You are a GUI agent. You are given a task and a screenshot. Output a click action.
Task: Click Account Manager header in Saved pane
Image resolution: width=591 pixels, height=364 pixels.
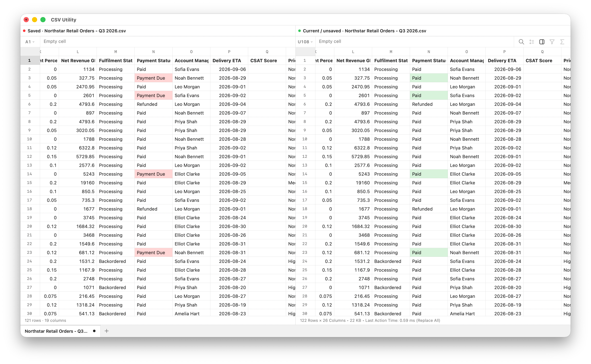pos(191,60)
